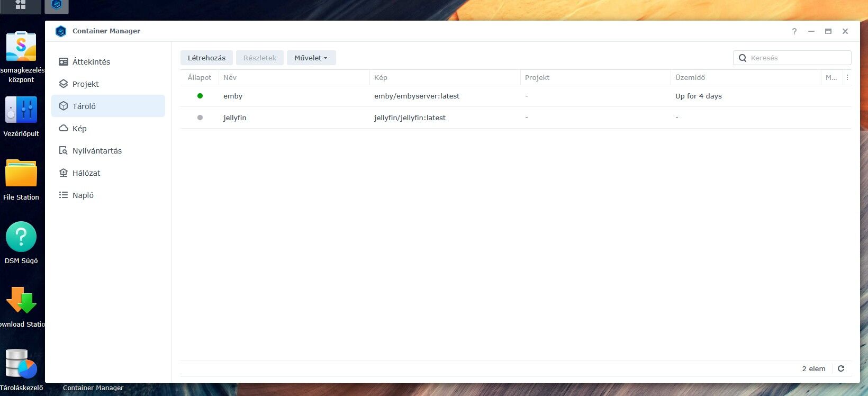Image resolution: width=868 pixels, height=396 pixels.
Task: Sort by Kép column header
Action: tap(445, 77)
